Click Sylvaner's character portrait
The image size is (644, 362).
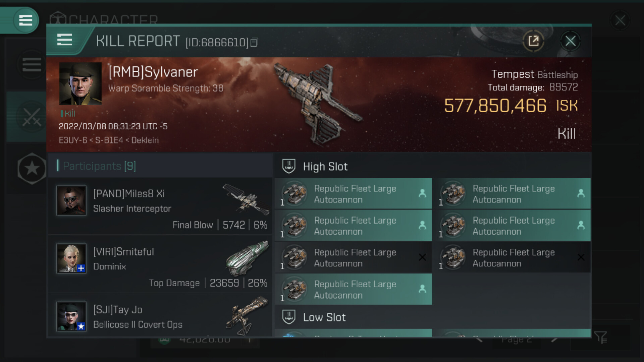[x=80, y=84]
